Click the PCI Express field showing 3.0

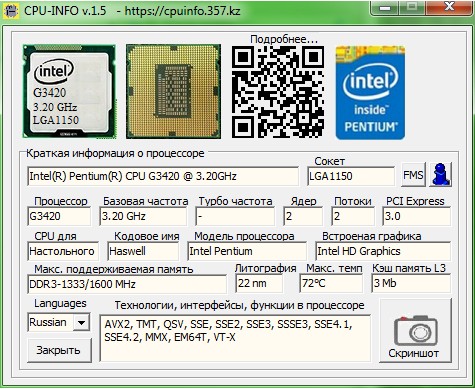pos(417,216)
